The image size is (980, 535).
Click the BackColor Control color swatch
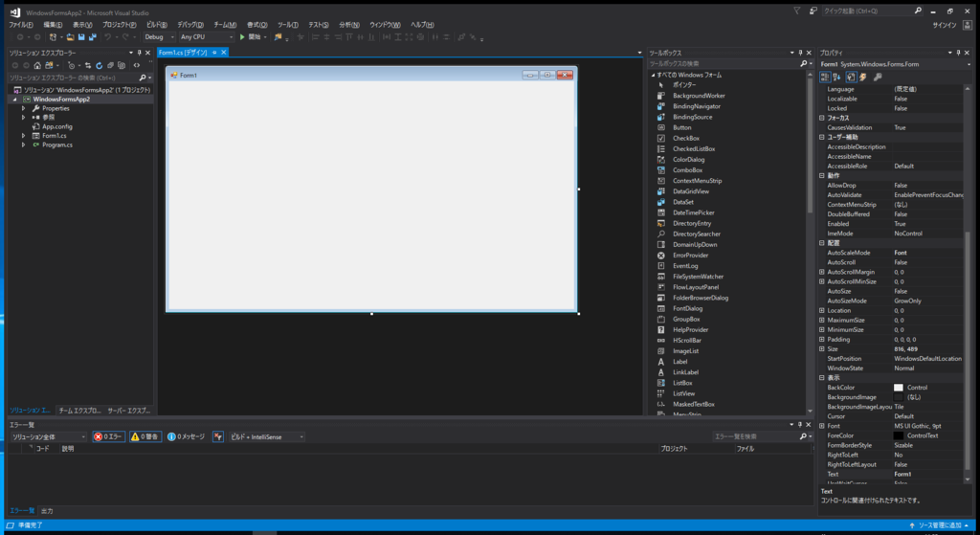tap(898, 388)
